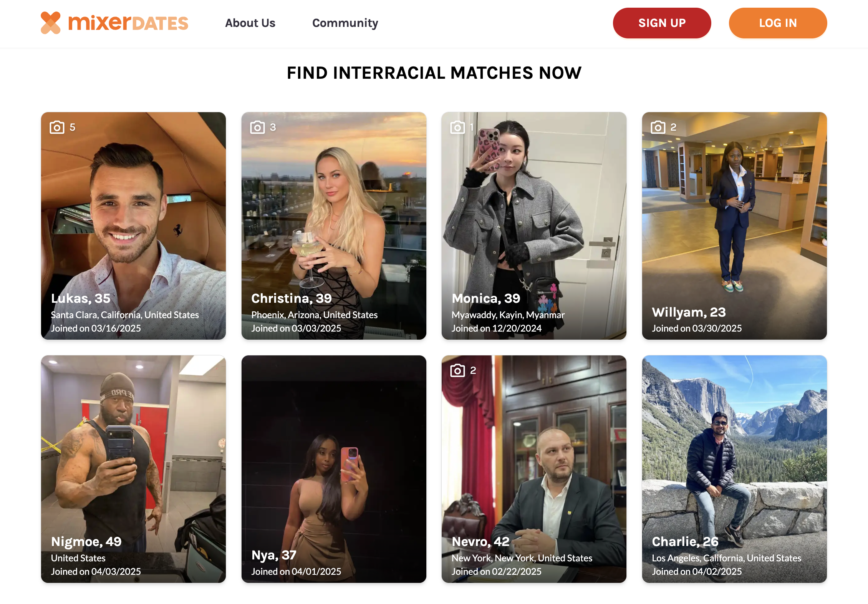Viewport: 868px width, 604px height.
Task: Open Willyam, 23 profile card
Action: tap(734, 226)
